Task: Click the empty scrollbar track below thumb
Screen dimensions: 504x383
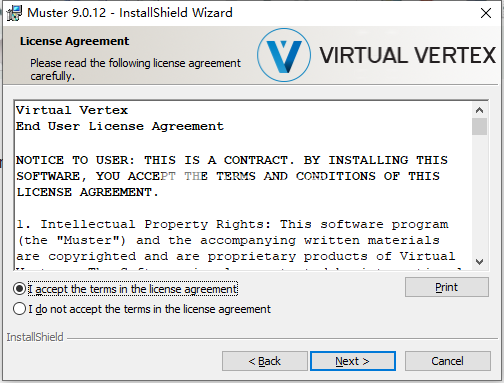Action: 479,195
